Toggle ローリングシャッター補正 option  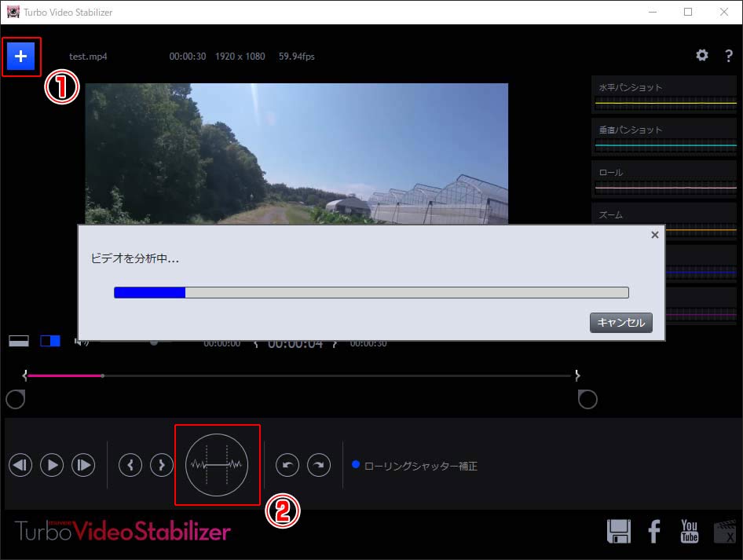click(x=415, y=467)
